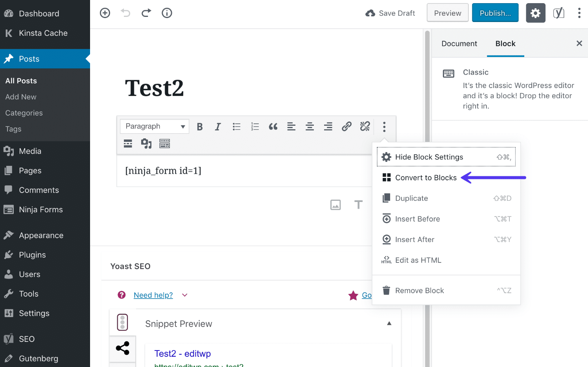Apply italic formatting to the text
588x367 pixels.
tap(218, 127)
